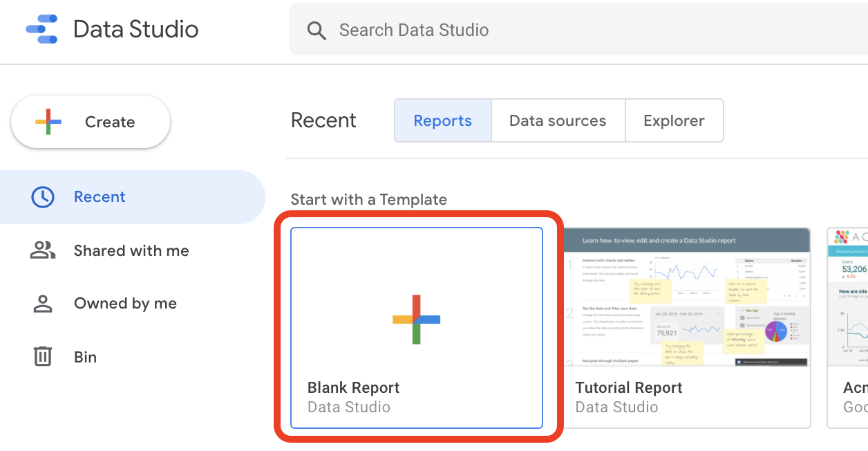Click the trash can icon for Bin
The height and width of the screenshot is (451, 868).
43,357
